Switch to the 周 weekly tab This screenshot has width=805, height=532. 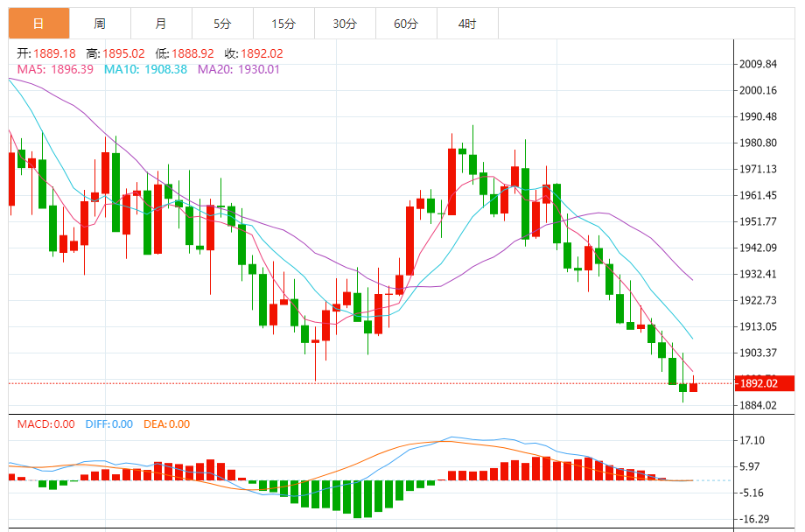coord(100,24)
